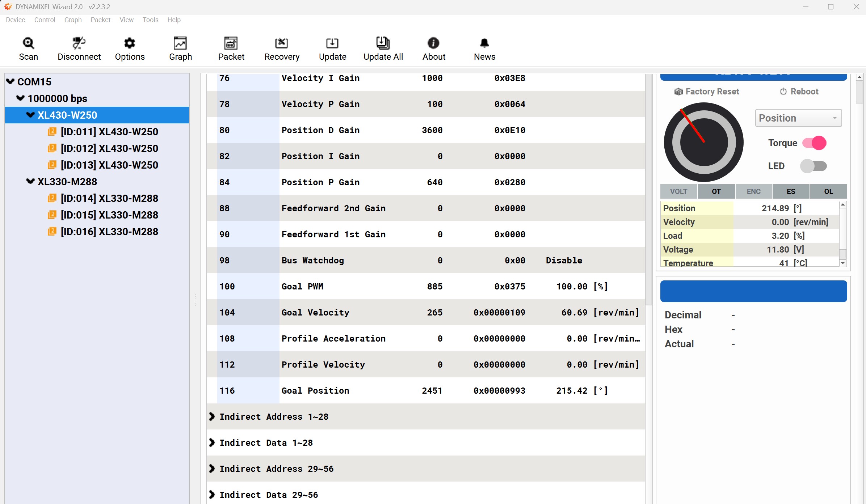The width and height of the screenshot is (866, 504).
Task: Click the Reboot button
Action: click(x=799, y=92)
